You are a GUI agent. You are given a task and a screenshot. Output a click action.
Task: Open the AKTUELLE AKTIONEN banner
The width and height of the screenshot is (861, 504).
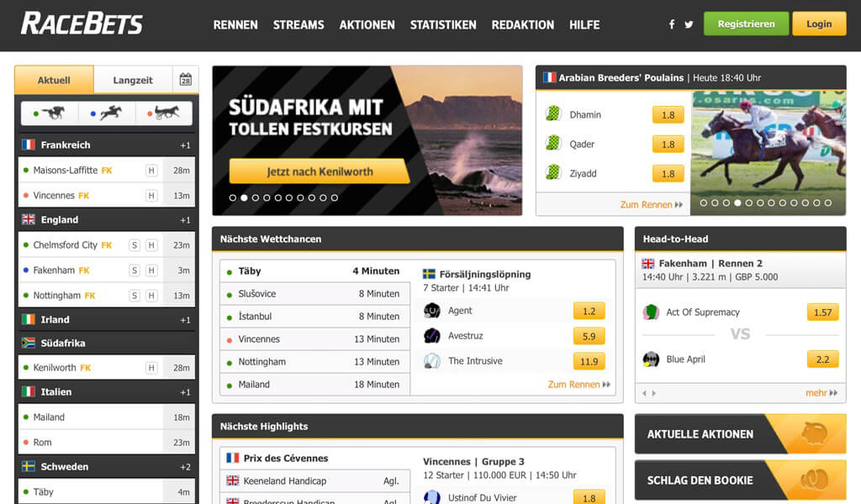point(740,433)
